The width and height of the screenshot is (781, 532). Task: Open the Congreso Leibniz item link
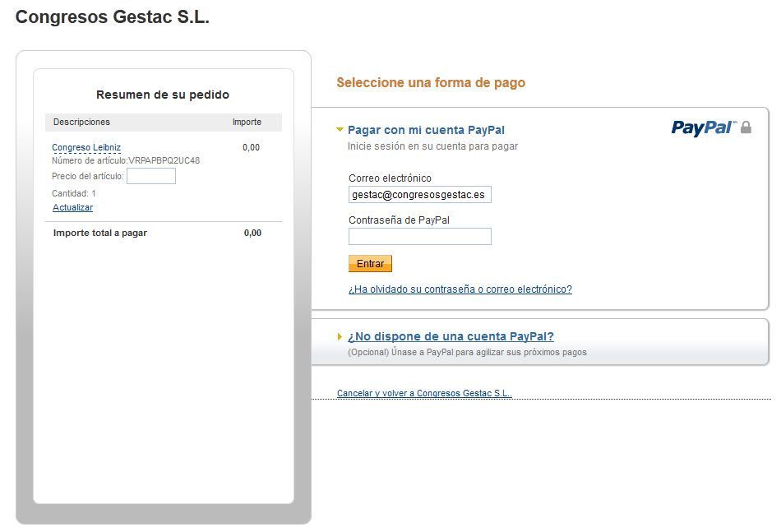pyautogui.click(x=86, y=147)
